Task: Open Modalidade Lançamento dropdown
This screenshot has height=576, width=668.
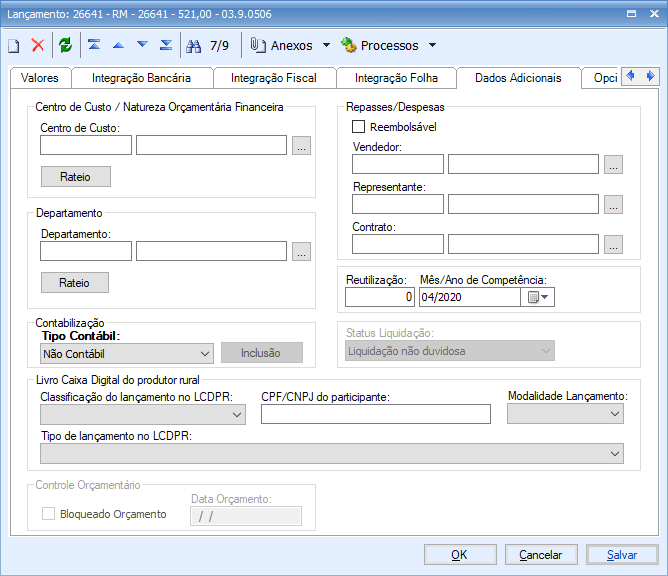Action: (565, 414)
